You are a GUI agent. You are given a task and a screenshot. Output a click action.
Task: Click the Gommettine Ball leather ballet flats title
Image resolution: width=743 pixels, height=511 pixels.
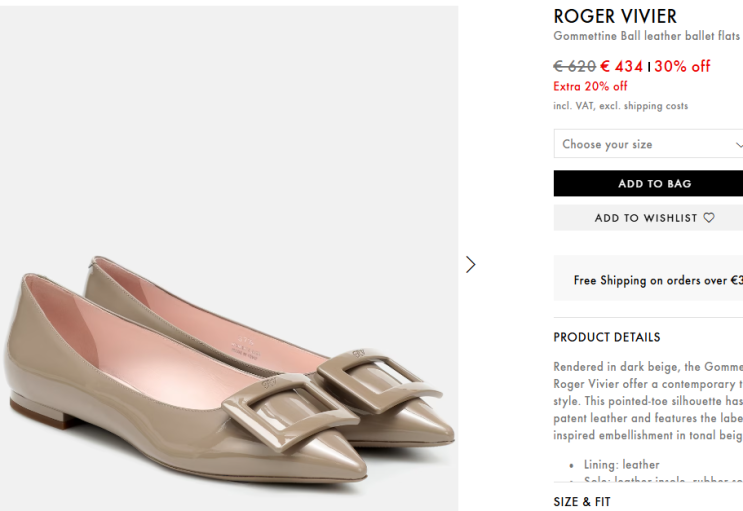coord(647,36)
